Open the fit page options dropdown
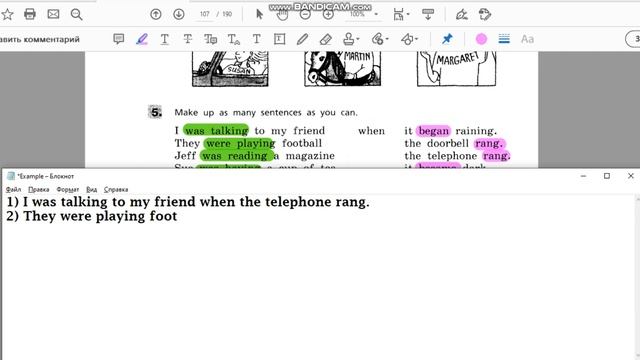 tap(402, 14)
